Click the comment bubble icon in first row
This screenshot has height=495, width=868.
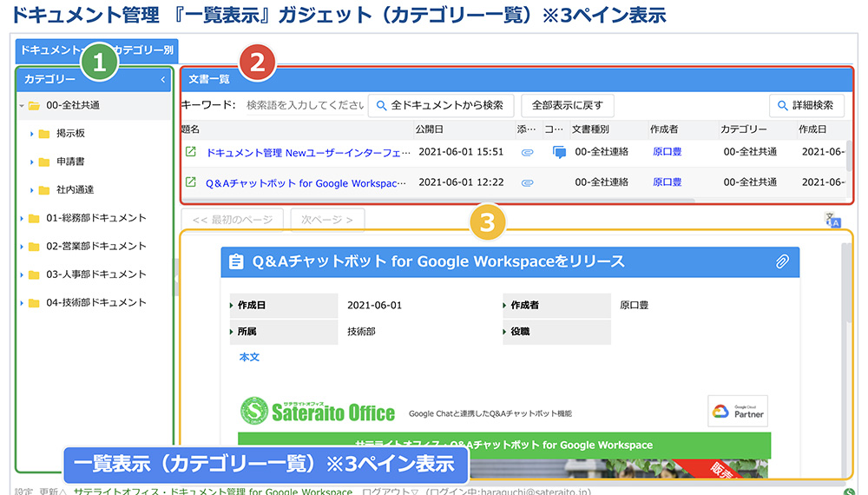click(560, 152)
